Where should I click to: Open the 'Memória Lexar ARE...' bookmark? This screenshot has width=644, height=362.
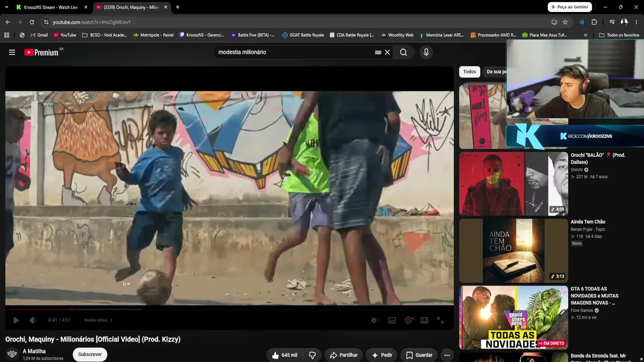(x=442, y=35)
